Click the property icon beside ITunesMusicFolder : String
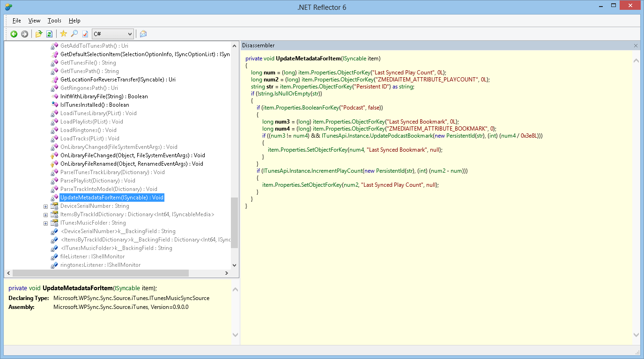 pyautogui.click(x=54, y=223)
